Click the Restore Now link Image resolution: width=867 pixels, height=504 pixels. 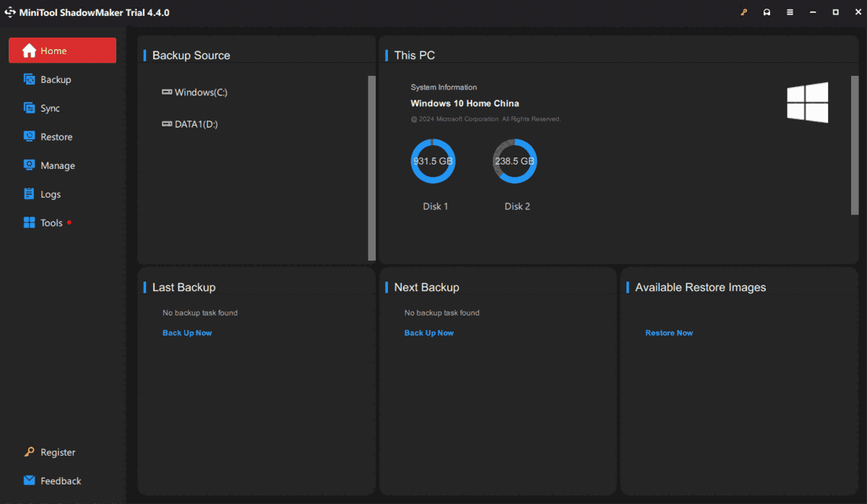[669, 333]
